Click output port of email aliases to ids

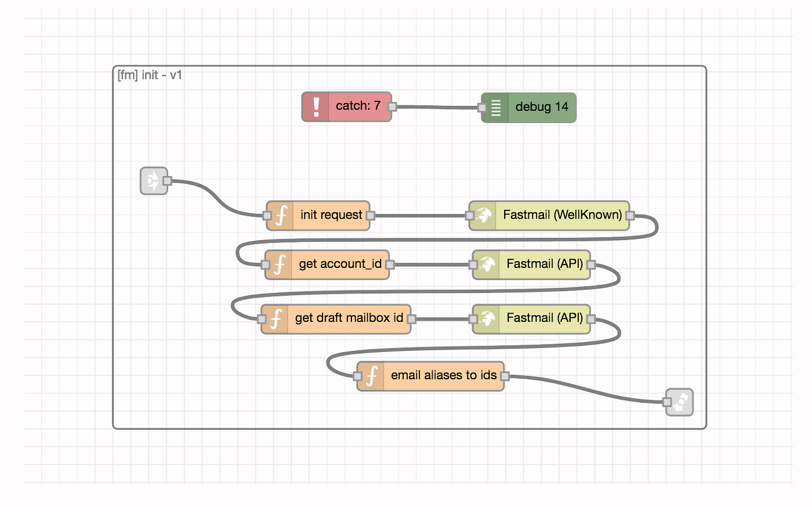tap(505, 376)
